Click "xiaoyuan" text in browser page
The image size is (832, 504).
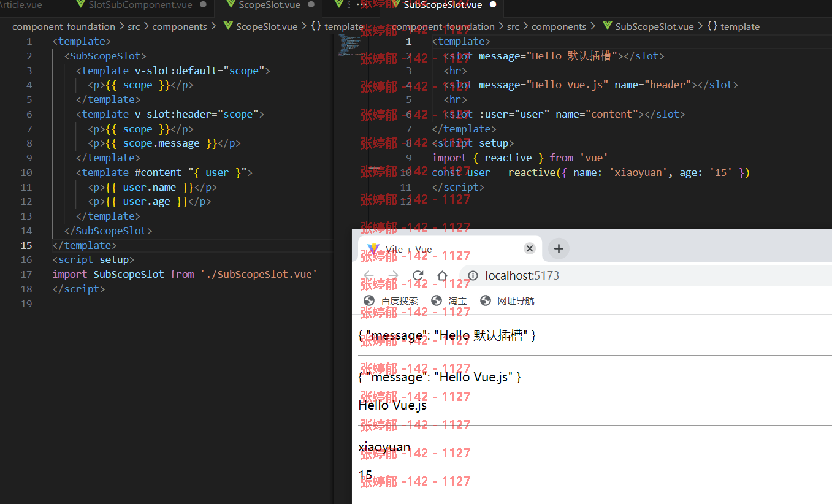pos(384,447)
